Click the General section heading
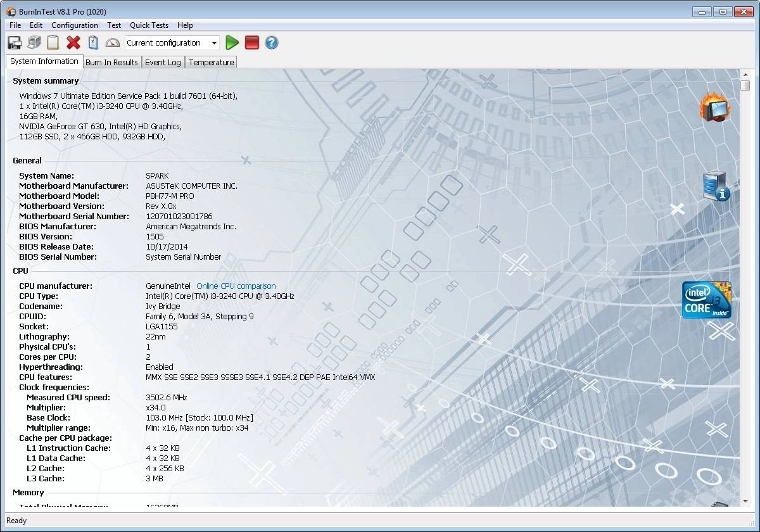This screenshot has width=760, height=532. (27, 161)
